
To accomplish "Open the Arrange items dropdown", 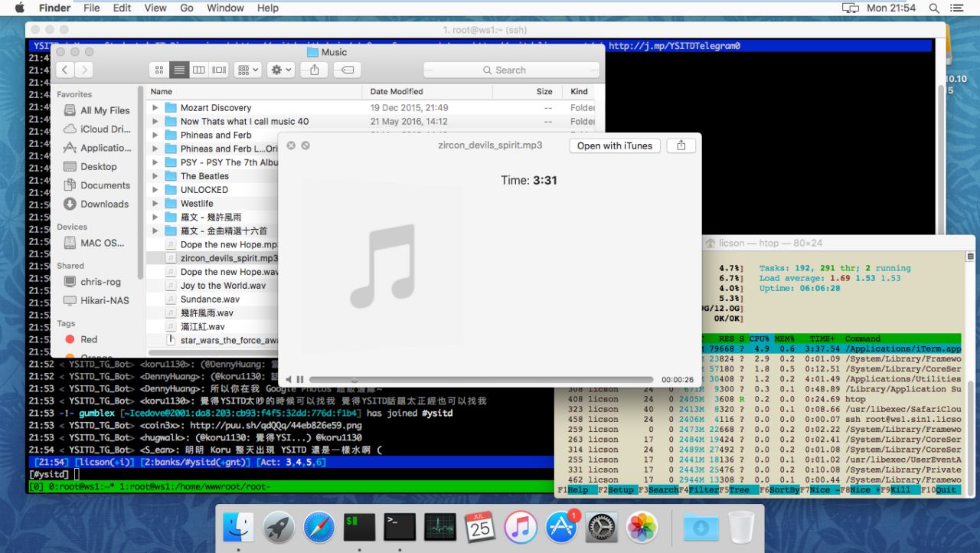I will point(249,70).
